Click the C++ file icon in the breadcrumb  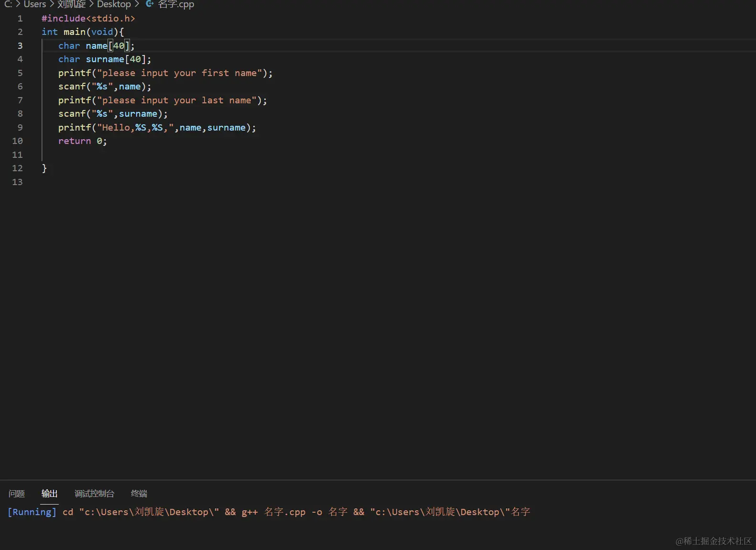(150, 4)
